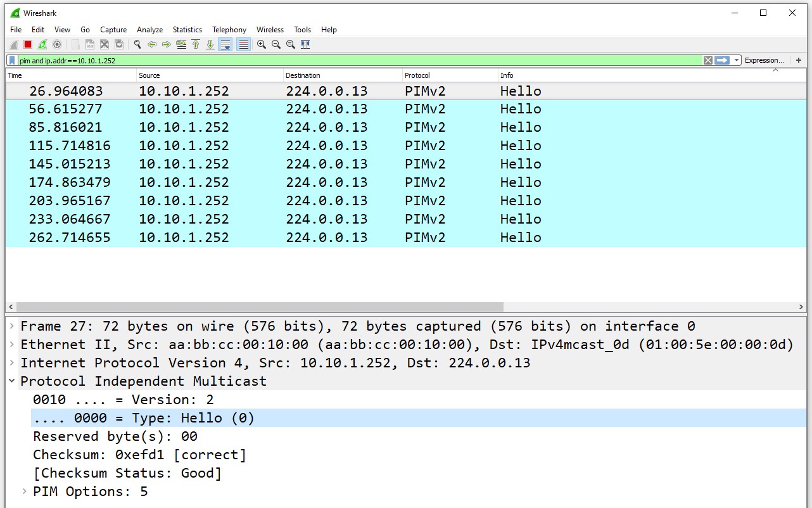Go forward to next packet arrow
The image size is (812, 508).
[x=167, y=44]
